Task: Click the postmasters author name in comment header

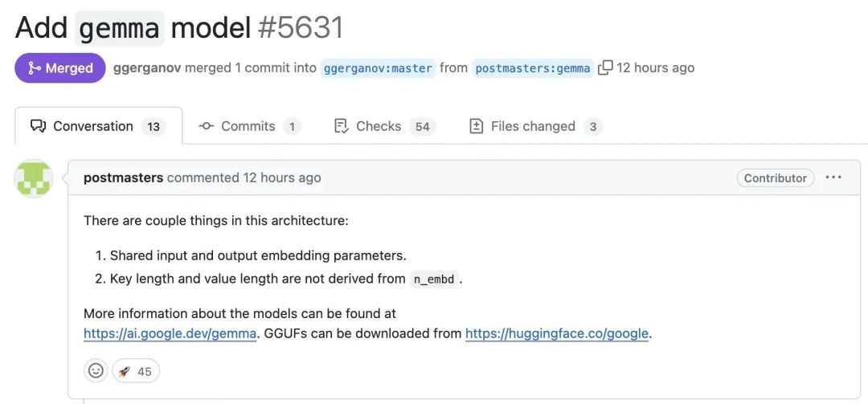Action: (124, 178)
